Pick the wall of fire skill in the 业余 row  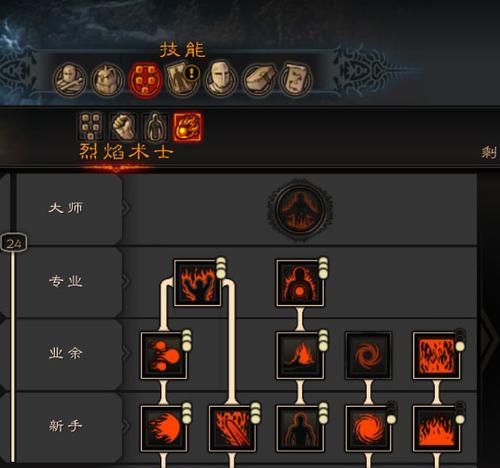click(436, 355)
